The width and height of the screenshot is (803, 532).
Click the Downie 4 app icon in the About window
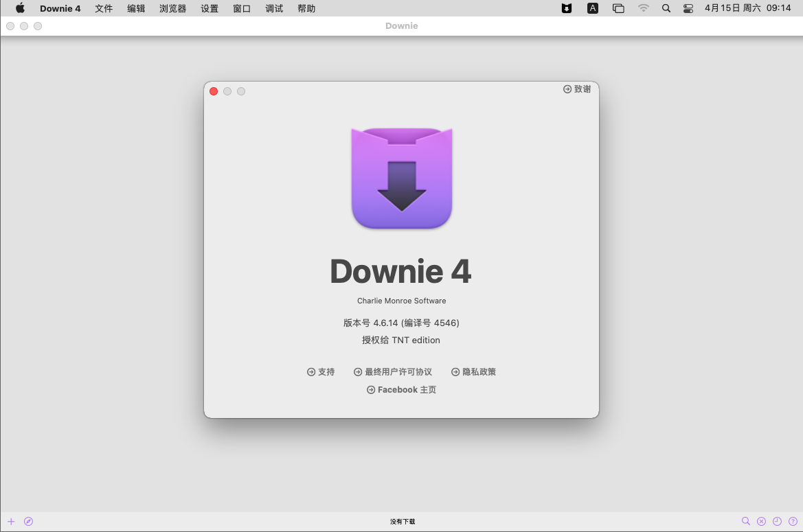pyautogui.click(x=401, y=177)
